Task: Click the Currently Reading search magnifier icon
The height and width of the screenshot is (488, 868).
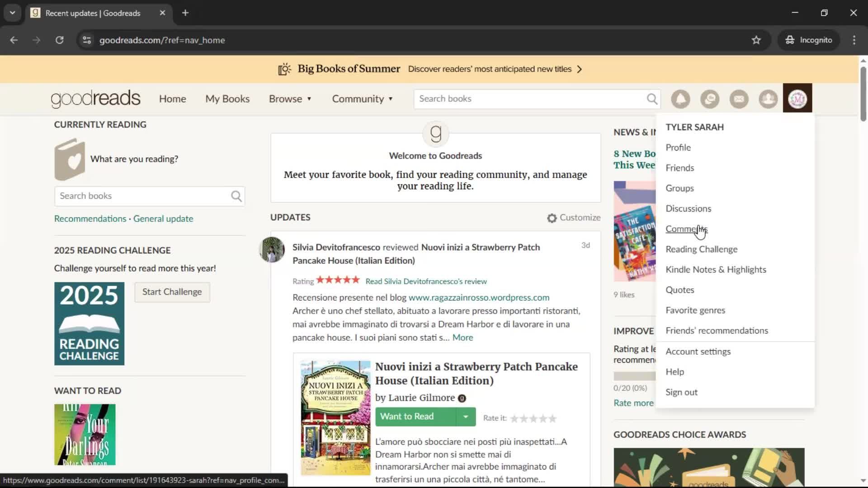Action: [x=236, y=196]
